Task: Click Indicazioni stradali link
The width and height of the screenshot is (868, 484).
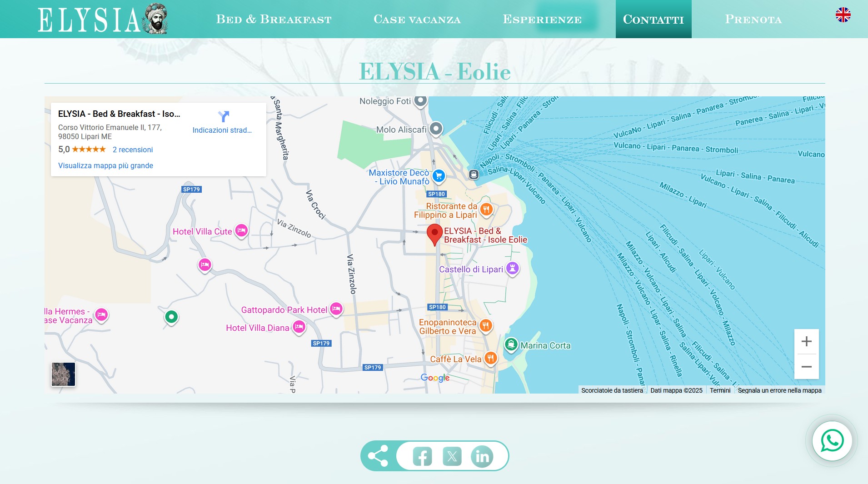Action: [x=222, y=130]
